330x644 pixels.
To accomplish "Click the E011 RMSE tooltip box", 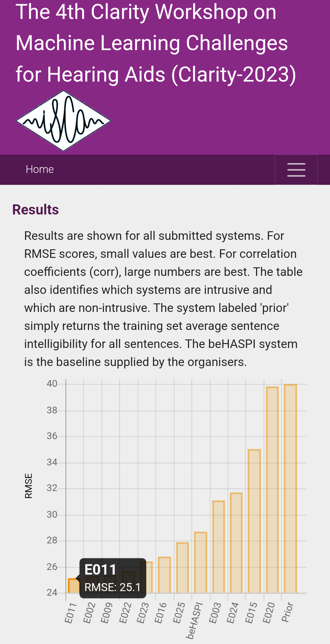I will pyautogui.click(x=113, y=578).
